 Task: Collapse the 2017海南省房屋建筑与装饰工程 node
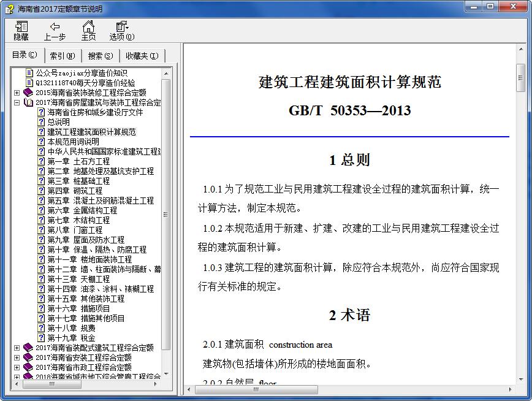17,102
